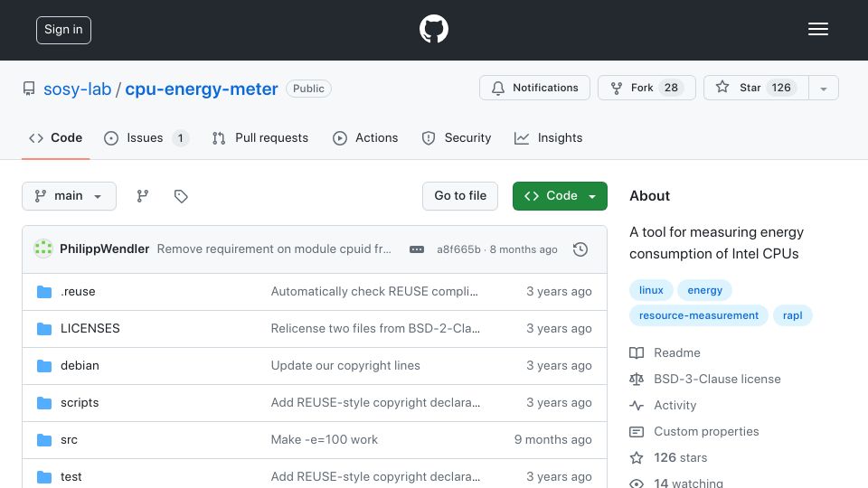
Task: Open the Custom properties link
Action: [x=706, y=432]
